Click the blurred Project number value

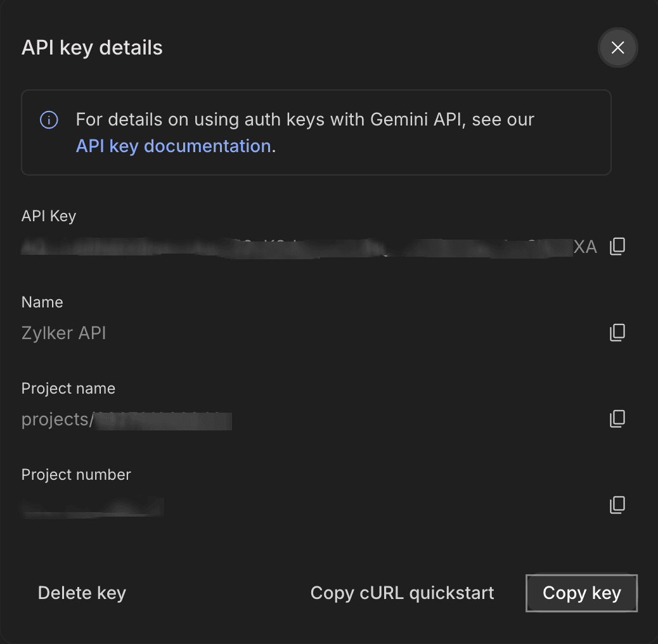coord(93,506)
